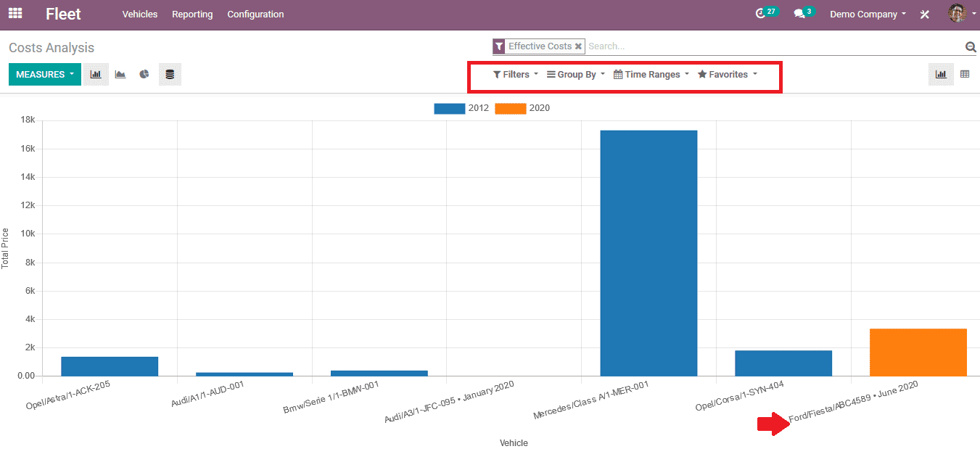This screenshot has width=980, height=449.
Task: Click the Opel/Astra/1-ACK-205 blue bar
Action: click(x=110, y=366)
